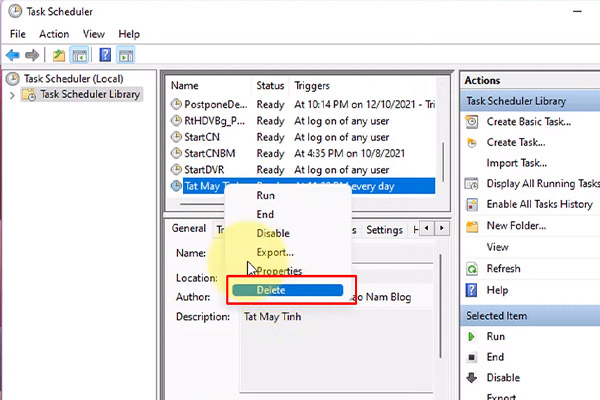Click Run under Selected Item

pos(496,336)
